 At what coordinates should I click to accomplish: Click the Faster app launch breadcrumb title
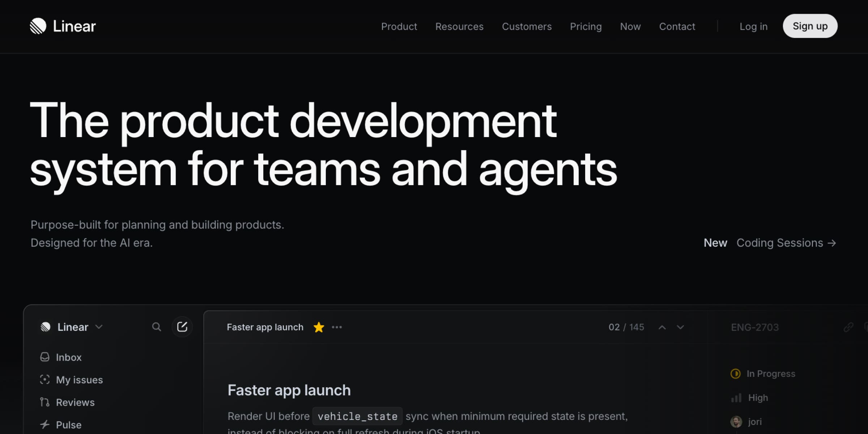pos(265,327)
